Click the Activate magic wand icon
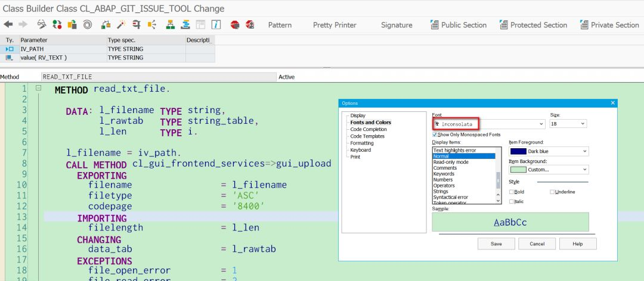The width and height of the screenshot is (644, 281). click(121, 24)
